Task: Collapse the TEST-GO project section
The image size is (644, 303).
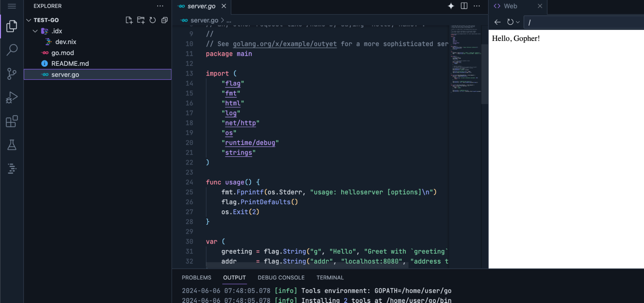Action: tap(29, 20)
